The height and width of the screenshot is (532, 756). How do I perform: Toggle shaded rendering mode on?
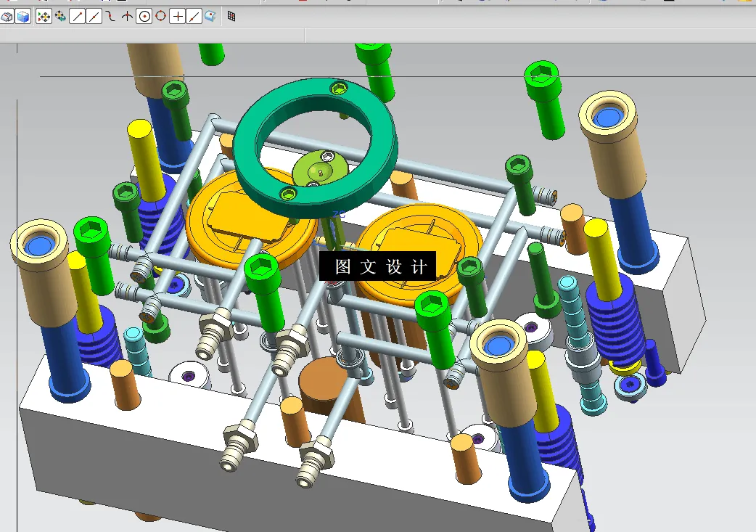(7, 16)
